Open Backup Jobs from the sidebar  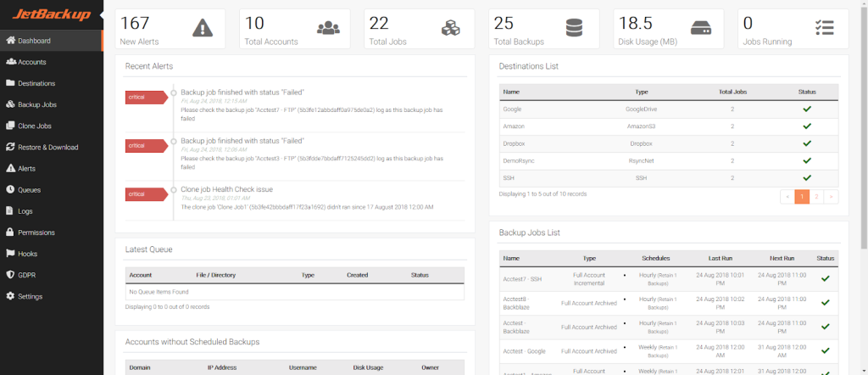click(x=36, y=104)
